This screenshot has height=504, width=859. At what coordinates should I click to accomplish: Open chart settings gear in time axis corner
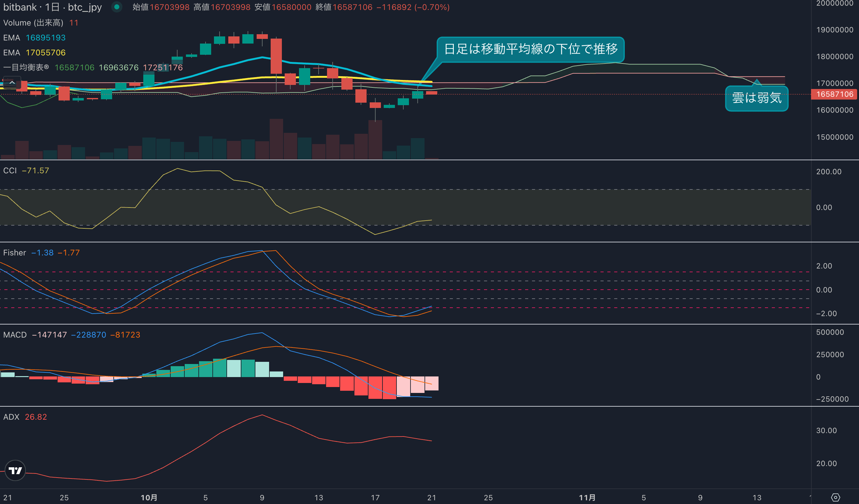835,497
